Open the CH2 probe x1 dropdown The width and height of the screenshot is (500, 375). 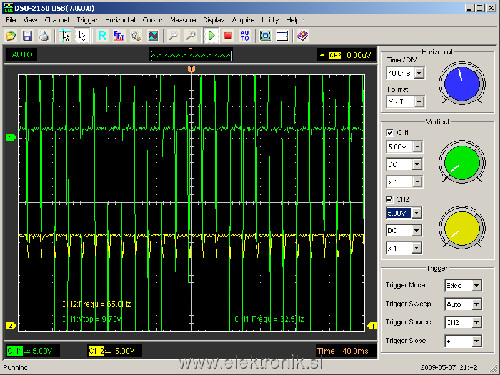point(417,248)
